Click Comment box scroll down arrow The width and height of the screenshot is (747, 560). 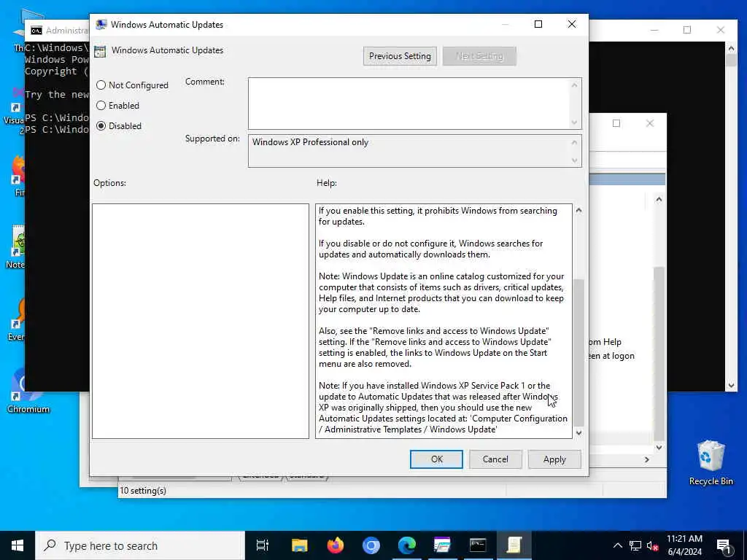[575, 122]
